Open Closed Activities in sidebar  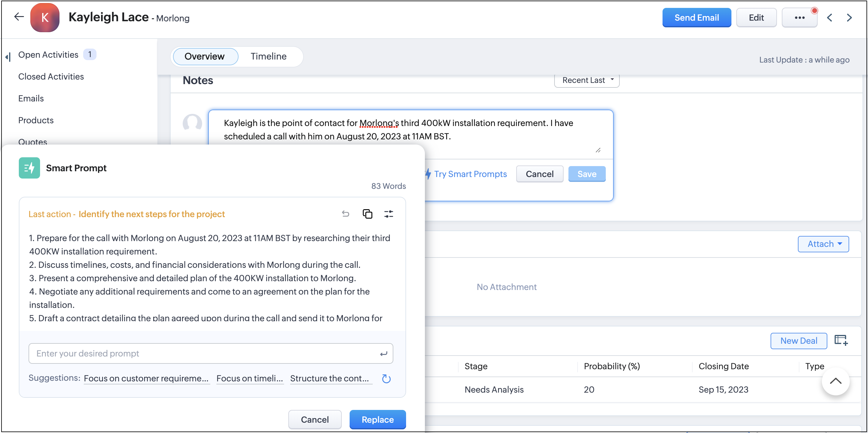coord(51,77)
